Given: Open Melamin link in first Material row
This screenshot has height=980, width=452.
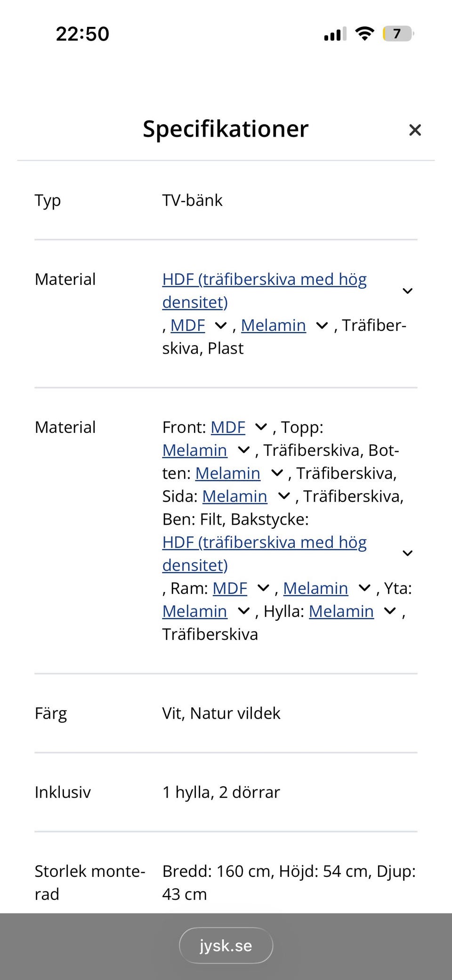Looking at the screenshot, I should pos(273,325).
